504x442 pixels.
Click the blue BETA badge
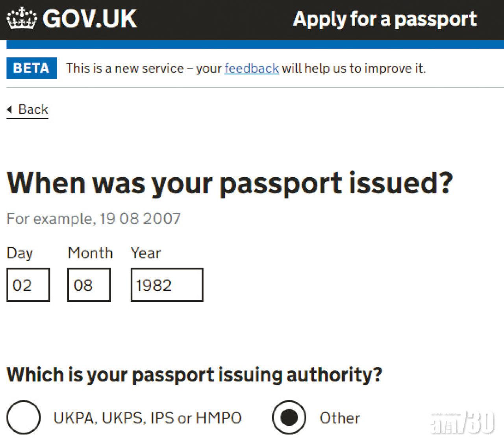tap(31, 68)
